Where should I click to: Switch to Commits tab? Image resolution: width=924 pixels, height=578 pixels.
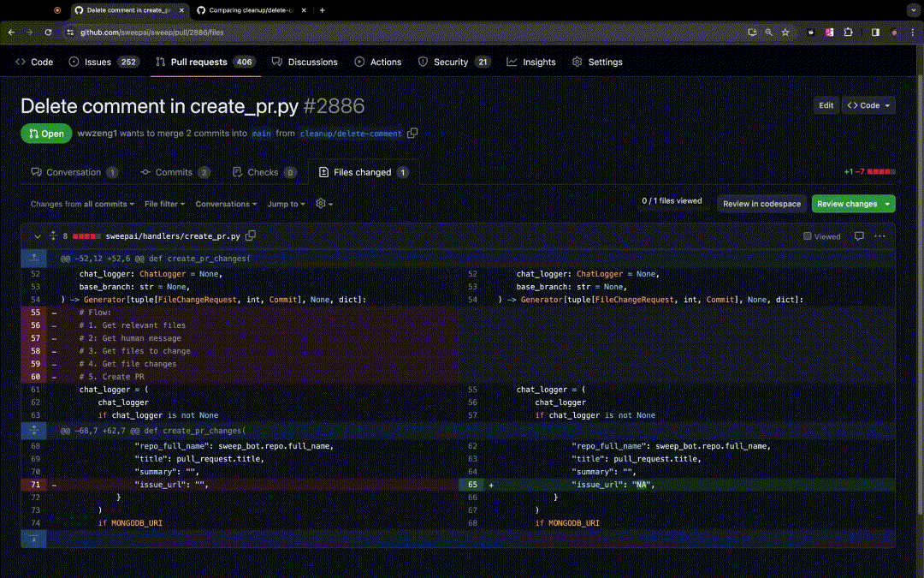click(175, 172)
